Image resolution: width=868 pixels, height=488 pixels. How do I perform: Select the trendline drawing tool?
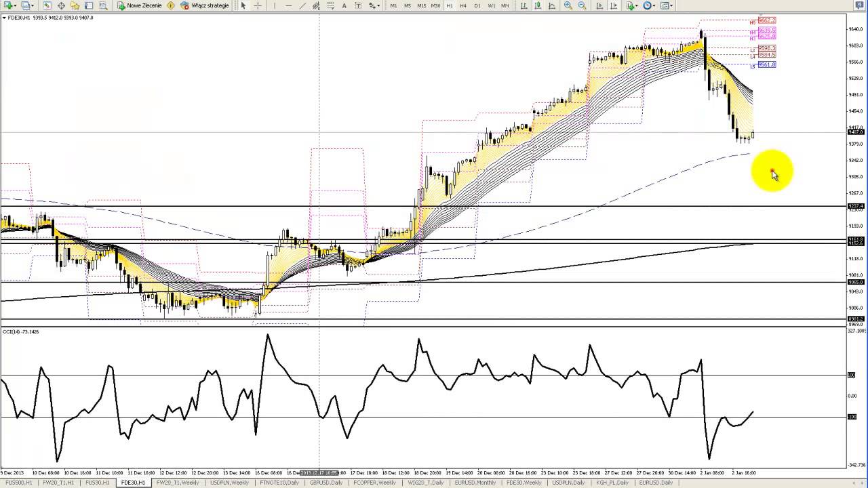(x=302, y=5)
